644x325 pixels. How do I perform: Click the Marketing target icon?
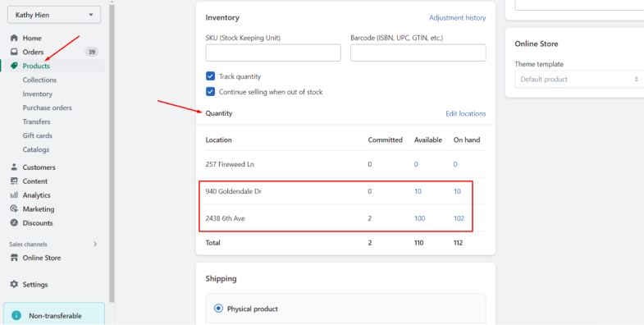click(15, 209)
